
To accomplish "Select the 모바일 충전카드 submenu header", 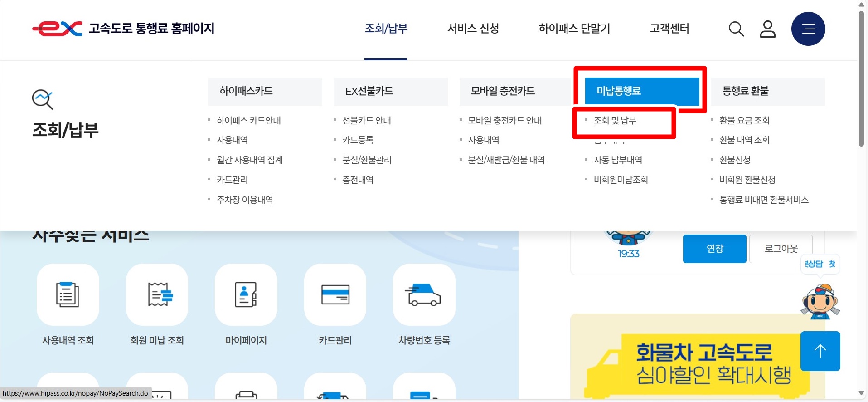I will click(516, 91).
